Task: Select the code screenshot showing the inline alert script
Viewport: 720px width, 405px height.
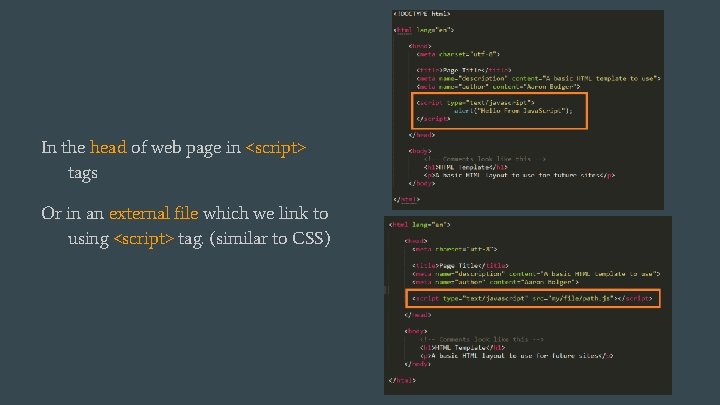Action: [528, 110]
